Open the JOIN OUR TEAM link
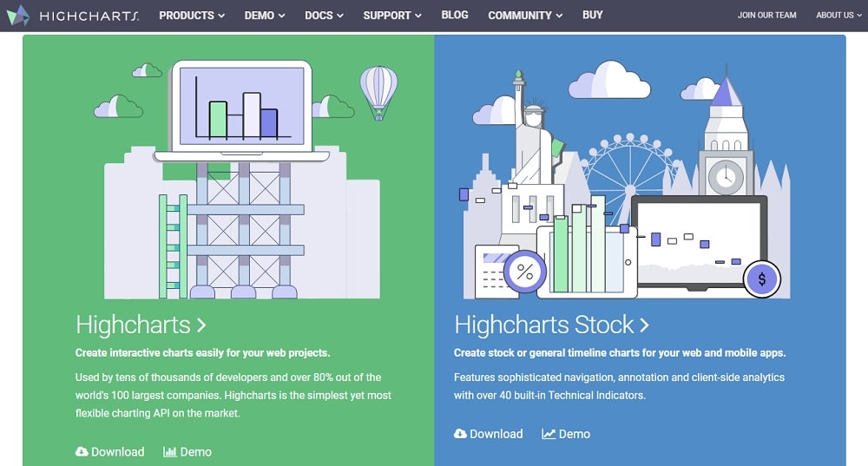The image size is (868, 466). (766, 16)
